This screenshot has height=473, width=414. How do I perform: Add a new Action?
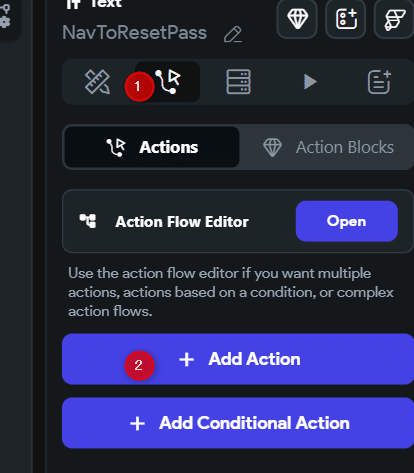click(x=238, y=359)
